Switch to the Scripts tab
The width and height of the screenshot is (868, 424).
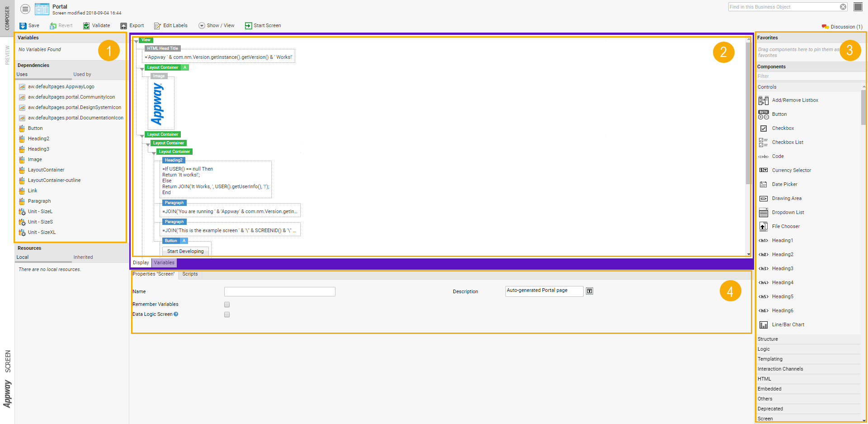[190, 274]
